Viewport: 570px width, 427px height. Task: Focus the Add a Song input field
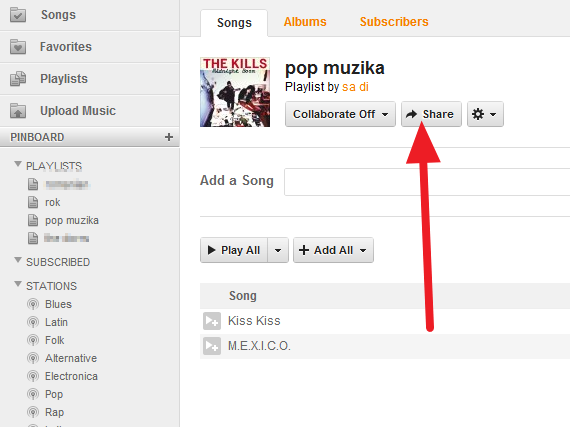[x=427, y=182]
